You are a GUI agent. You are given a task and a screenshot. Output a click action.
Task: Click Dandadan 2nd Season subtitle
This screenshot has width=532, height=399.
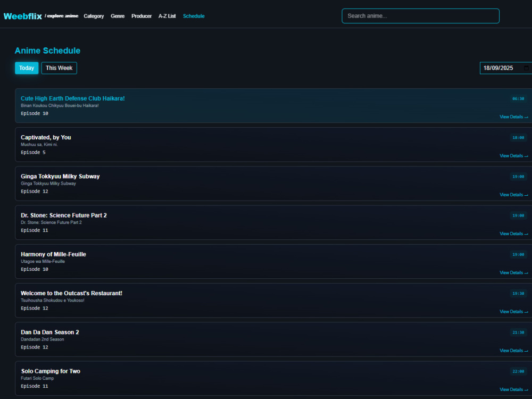(x=43, y=339)
